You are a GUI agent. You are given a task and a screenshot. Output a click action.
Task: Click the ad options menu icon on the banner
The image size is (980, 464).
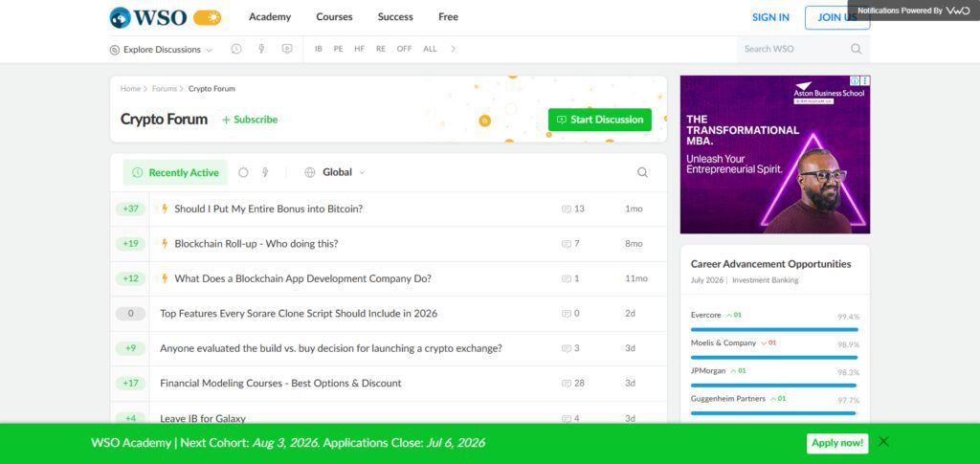coord(865,80)
